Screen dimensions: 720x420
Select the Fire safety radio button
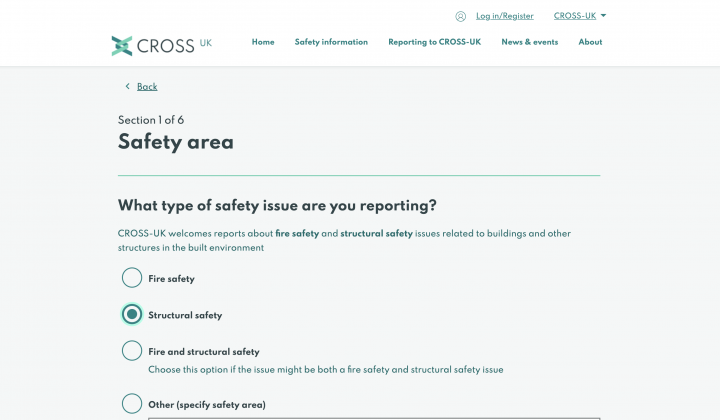132,278
